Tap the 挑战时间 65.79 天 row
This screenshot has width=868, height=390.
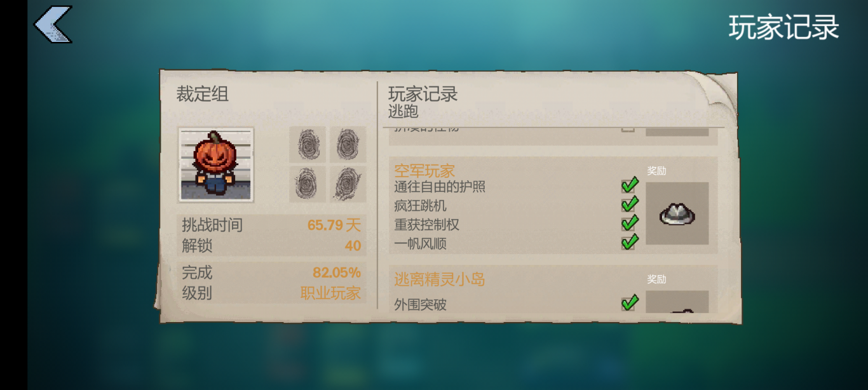coord(271,225)
